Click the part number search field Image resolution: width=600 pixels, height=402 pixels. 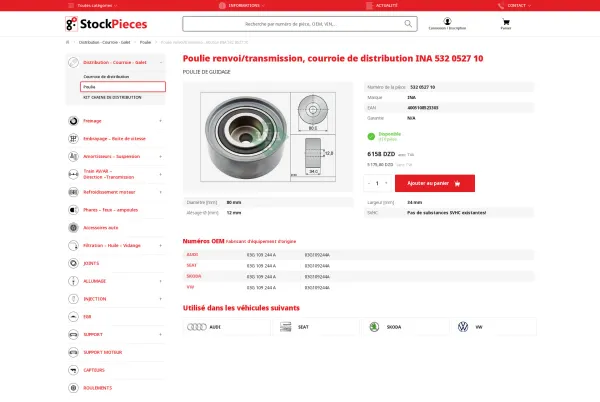pyautogui.click(x=300, y=24)
